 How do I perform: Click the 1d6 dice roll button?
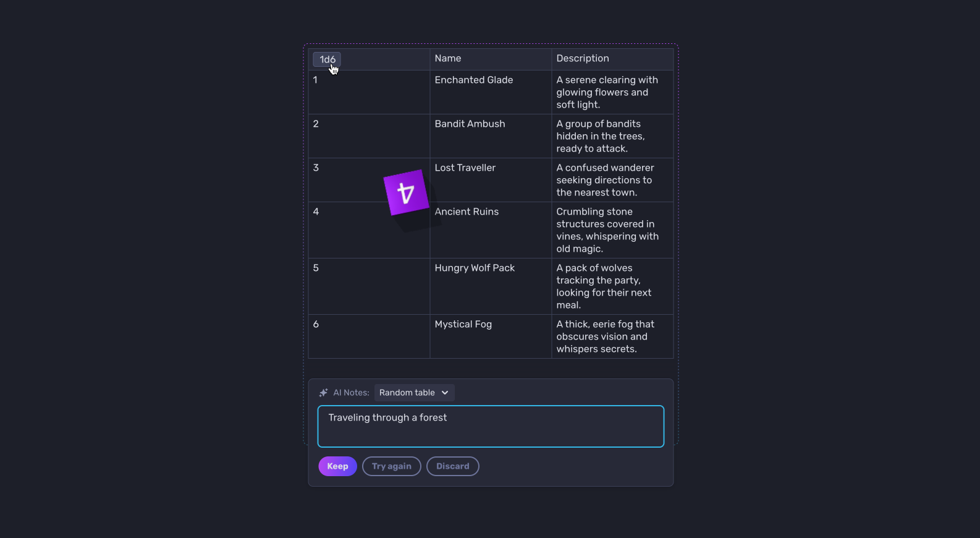pyautogui.click(x=327, y=59)
